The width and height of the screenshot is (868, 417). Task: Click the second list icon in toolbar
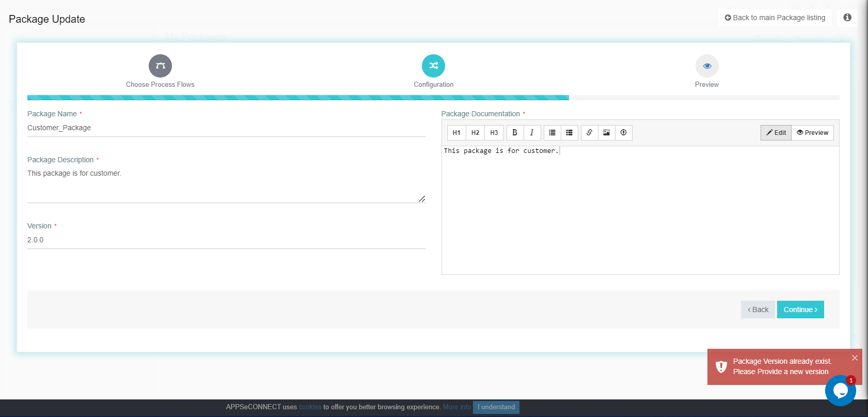[569, 133]
